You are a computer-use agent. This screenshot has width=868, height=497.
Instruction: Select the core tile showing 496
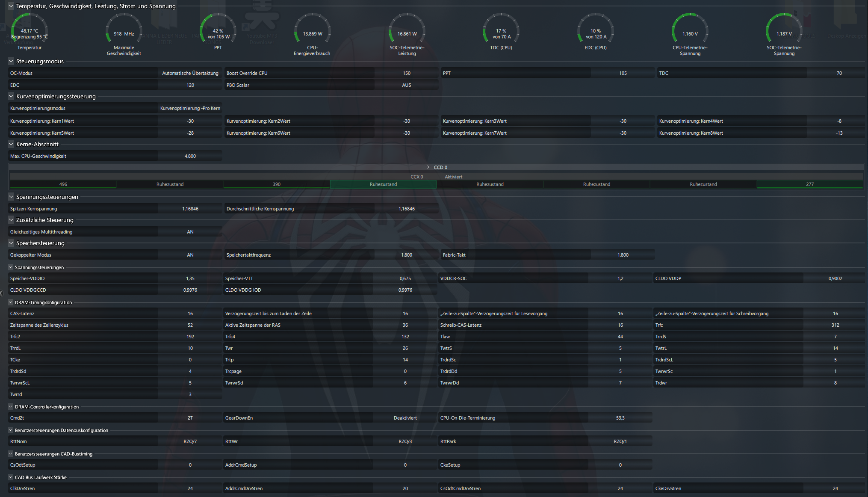click(63, 184)
